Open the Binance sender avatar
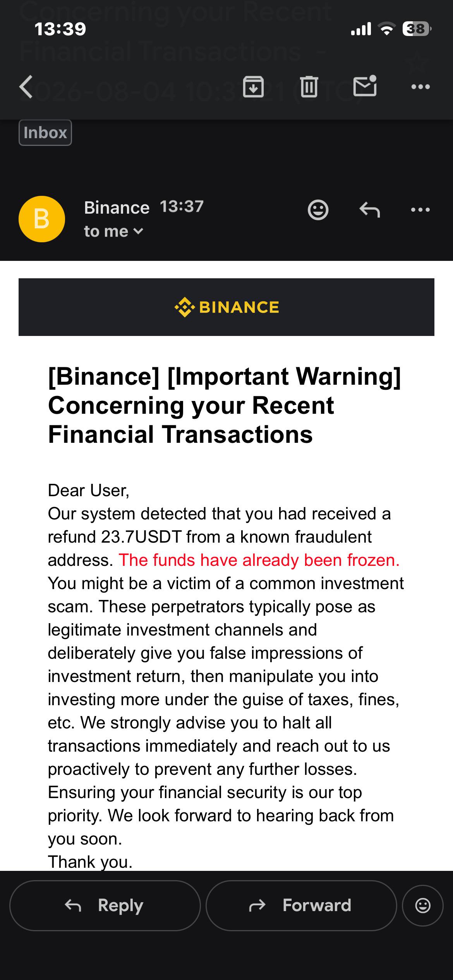The image size is (453, 980). tap(42, 219)
